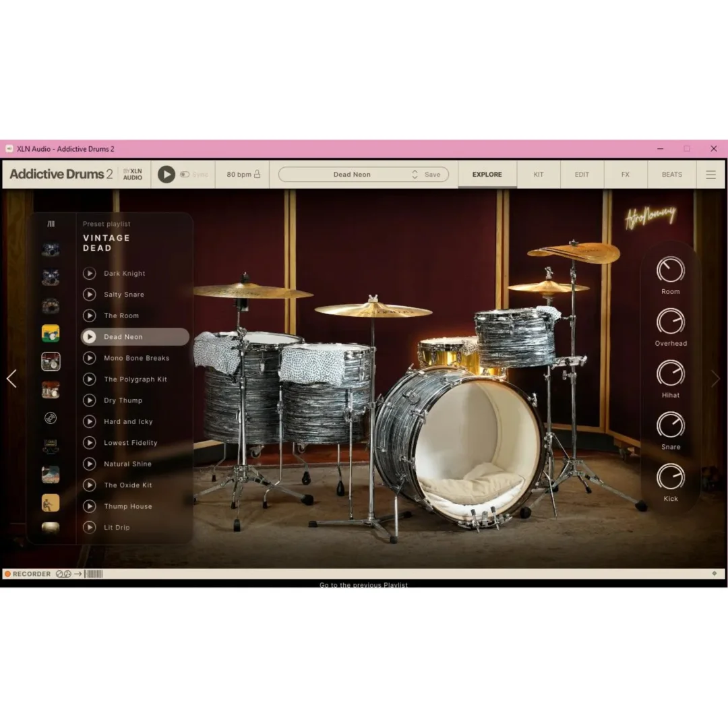Click the tempo lock icon beside 80 bpm
The image size is (728, 728).
click(257, 174)
